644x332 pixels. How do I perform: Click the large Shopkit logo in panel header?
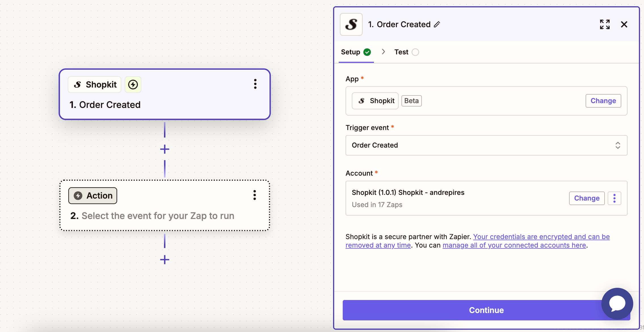tap(351, 25)
